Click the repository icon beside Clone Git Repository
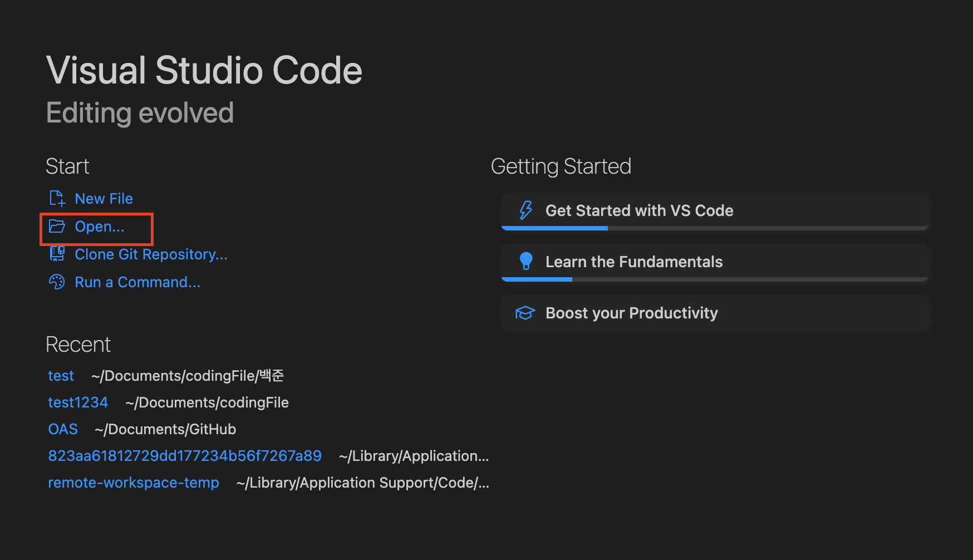Image resolution: width=973 pixels, height=560 pixels. pos(57,254)
